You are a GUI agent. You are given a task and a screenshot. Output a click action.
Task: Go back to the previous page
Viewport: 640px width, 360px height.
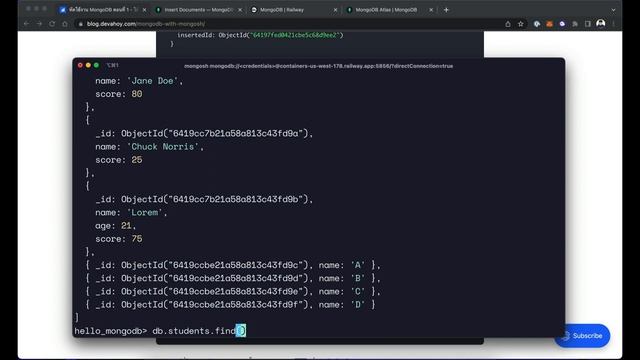(27, 24)
